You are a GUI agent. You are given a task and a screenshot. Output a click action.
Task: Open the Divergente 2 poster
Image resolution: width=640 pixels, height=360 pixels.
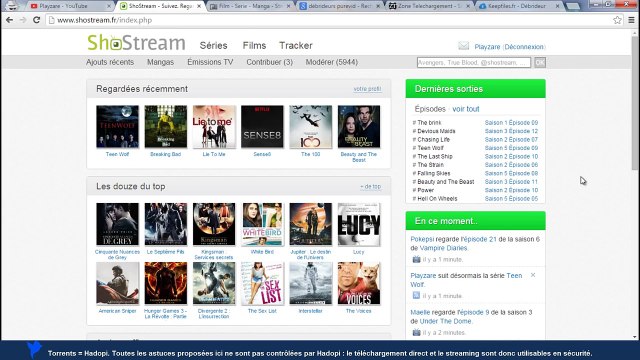click(214, 283)
